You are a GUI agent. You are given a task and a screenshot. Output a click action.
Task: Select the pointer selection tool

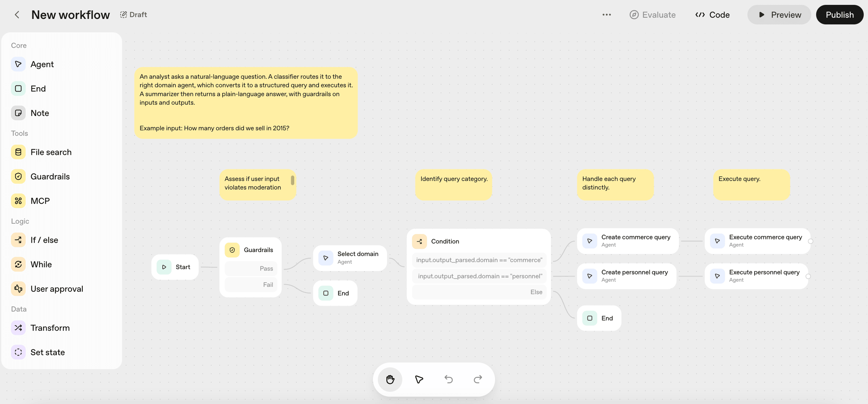click(419, 379)
